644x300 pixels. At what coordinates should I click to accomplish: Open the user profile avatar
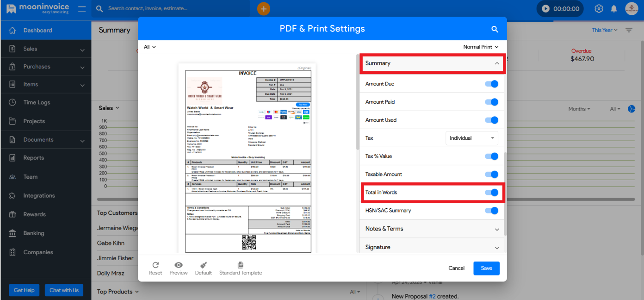632,8
